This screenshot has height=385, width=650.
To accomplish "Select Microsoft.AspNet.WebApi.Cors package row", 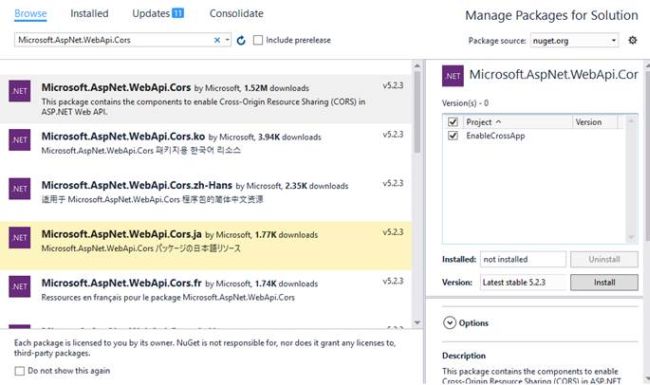I will [206, 99].
